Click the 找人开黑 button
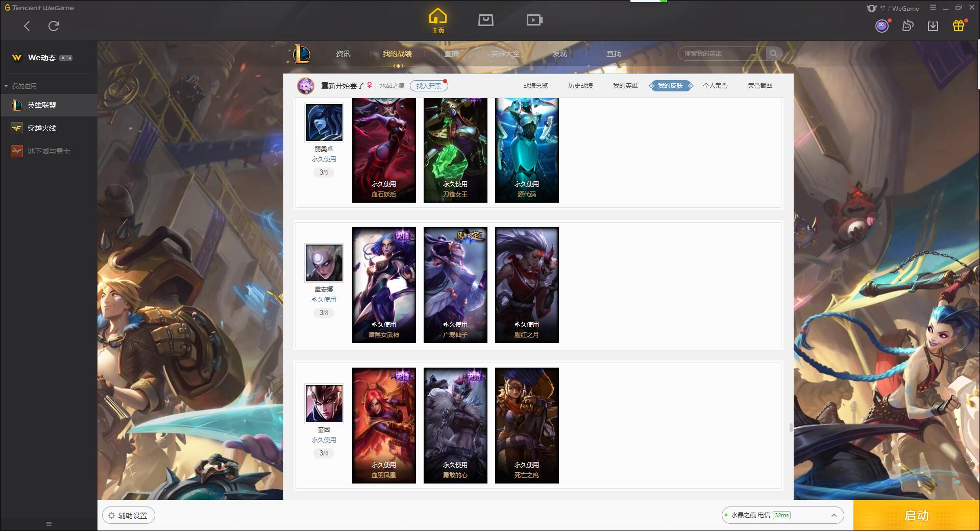Image resolution: width=980 pixels, height=531 pixels. click(x=429, y=86)
